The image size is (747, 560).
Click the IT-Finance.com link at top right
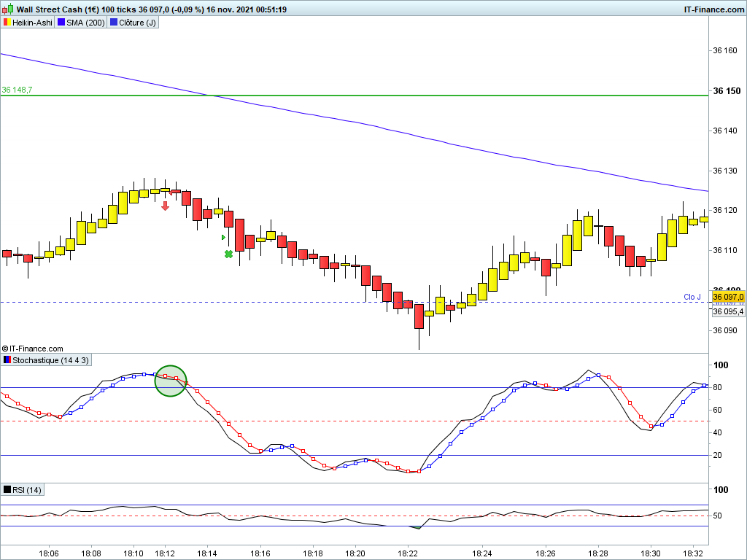pos(713,9)
